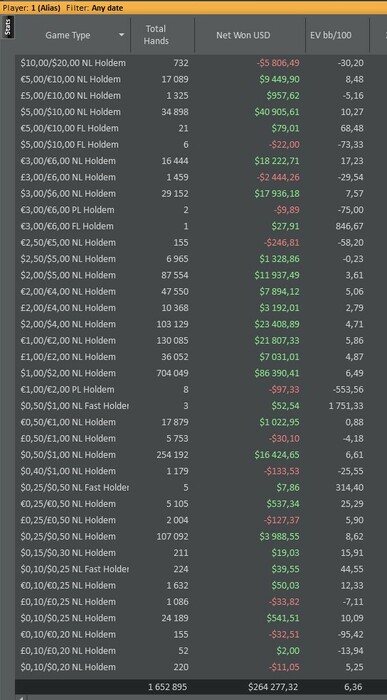Image resolution: width=387 pixels, height=700 pixels.
Task: Click the Any date filter text
Action: (x=107, y=8)
